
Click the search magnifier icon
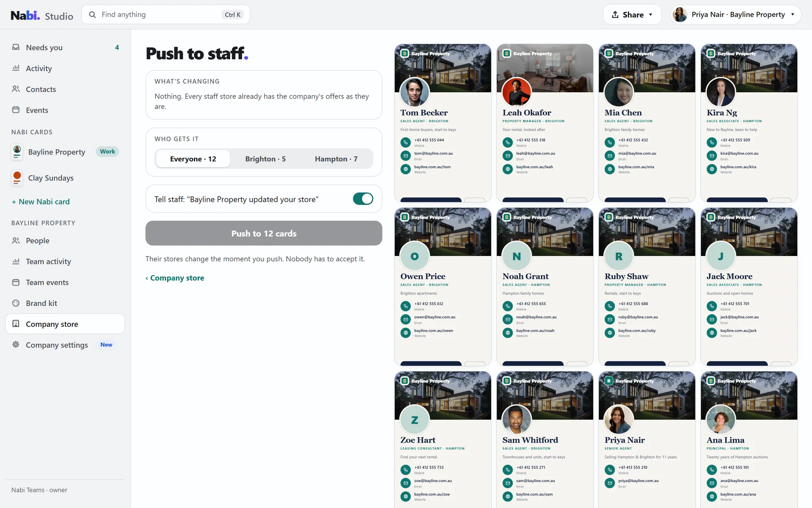point(93,15)
